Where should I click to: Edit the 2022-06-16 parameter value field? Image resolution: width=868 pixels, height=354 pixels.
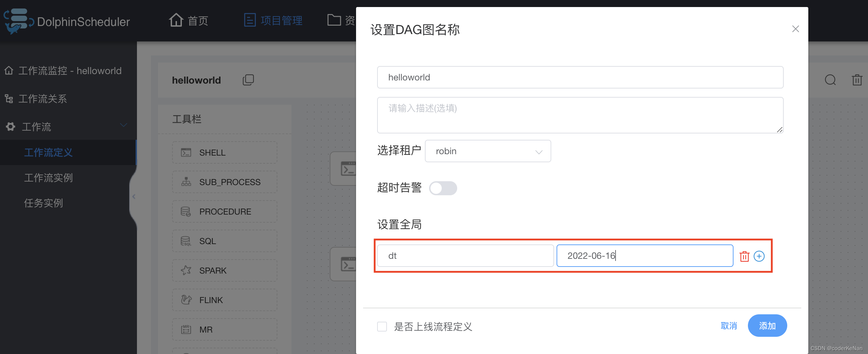(x=645, y=256)
